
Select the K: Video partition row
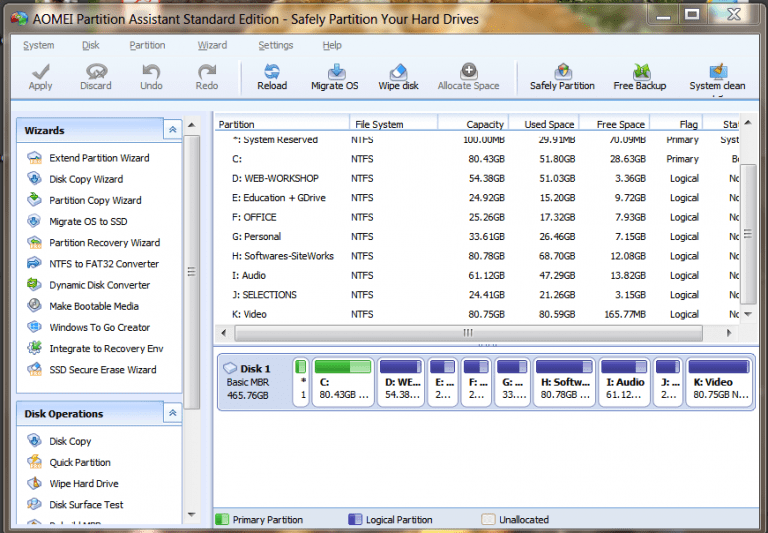(478, 314)
